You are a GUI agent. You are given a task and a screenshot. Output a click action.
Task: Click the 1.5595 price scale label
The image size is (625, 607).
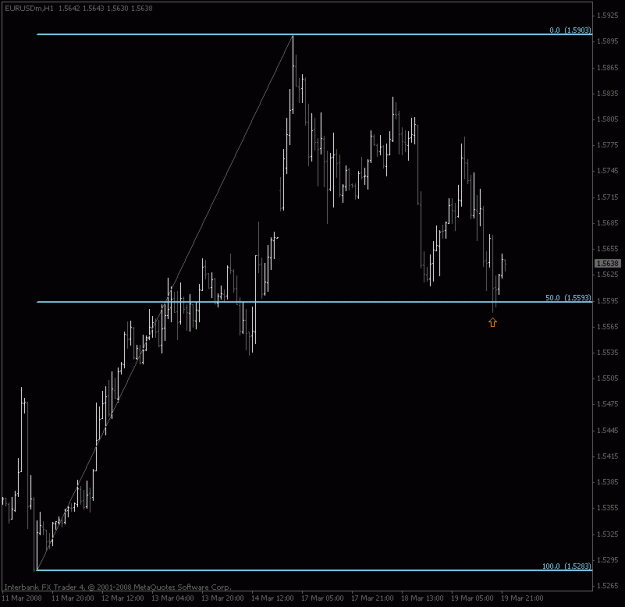608,301
